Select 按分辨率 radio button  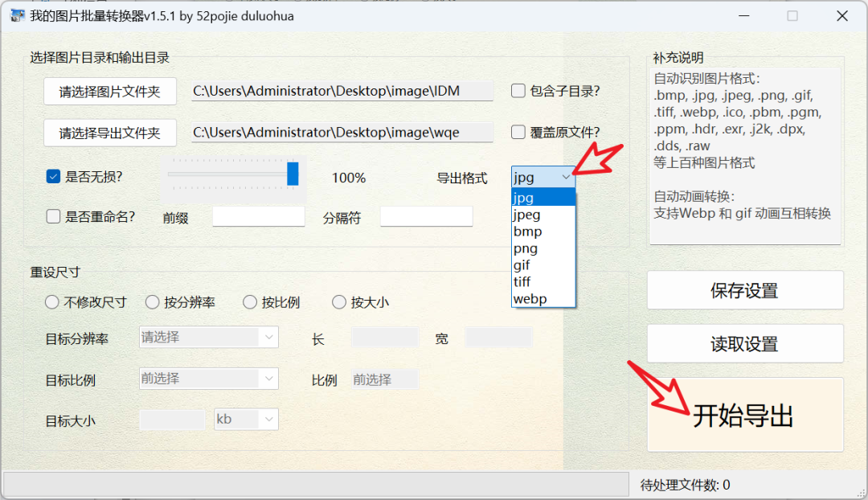click(152, 302)
